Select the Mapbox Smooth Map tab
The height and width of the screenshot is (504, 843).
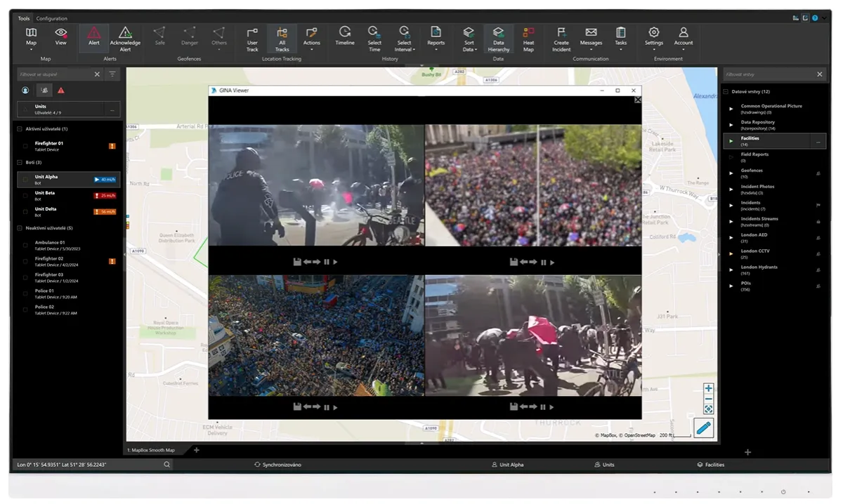pos(151,450)
